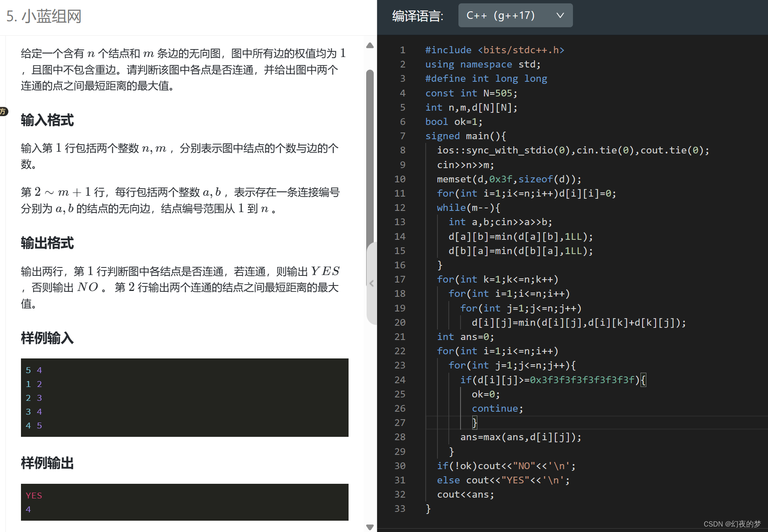Click code line 'const int N=505;'

click(471, 93)
